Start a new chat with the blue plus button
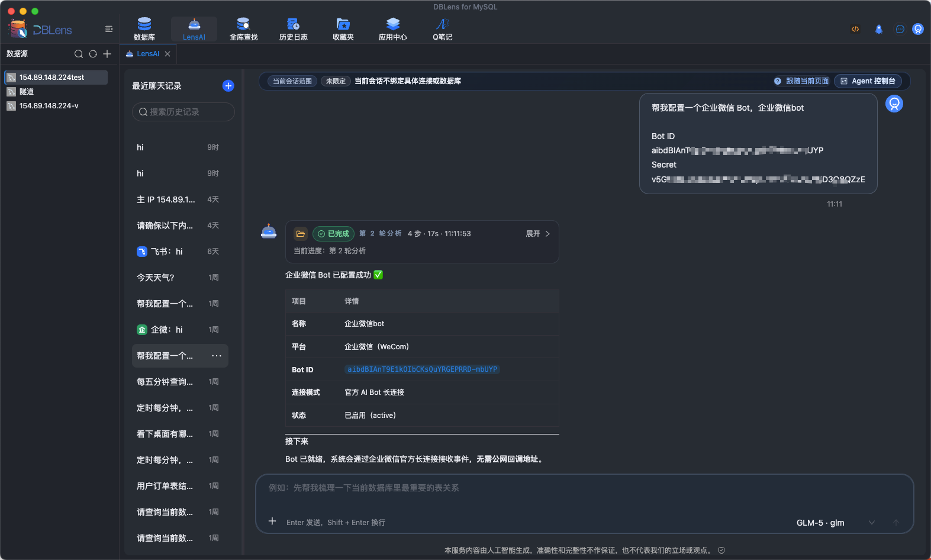Screen dimensions: 931x560 (228, 86)
